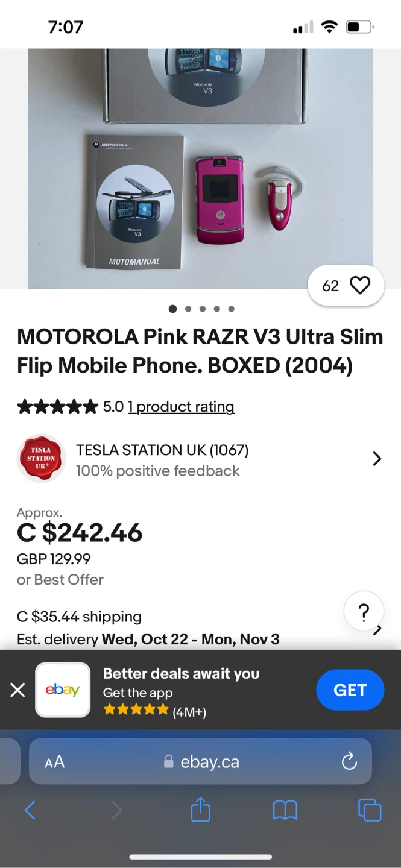
Task: Tap the ebay.ca address bar
Action: pyautogui.click(x=209, y=761)
